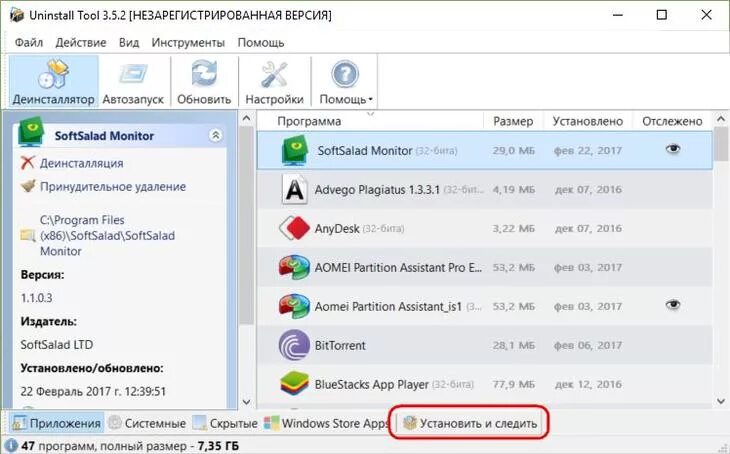Image resolution: width=730 pixels, height=454 pixels.
Task: Sort by Отслежено column header
Action: (x=672, y=122)
